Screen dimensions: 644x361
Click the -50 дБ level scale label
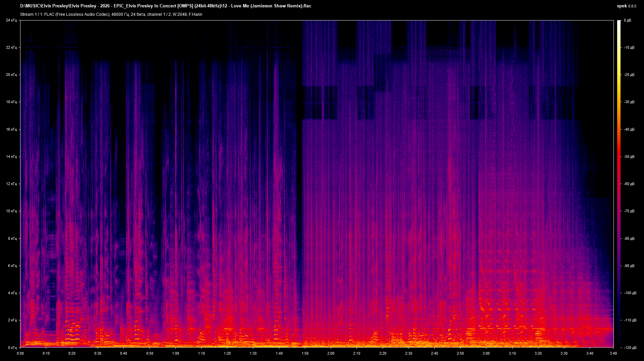coord(629,157)
